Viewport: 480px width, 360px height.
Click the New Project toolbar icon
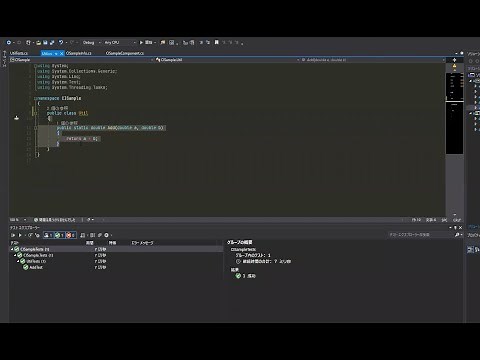29,43
